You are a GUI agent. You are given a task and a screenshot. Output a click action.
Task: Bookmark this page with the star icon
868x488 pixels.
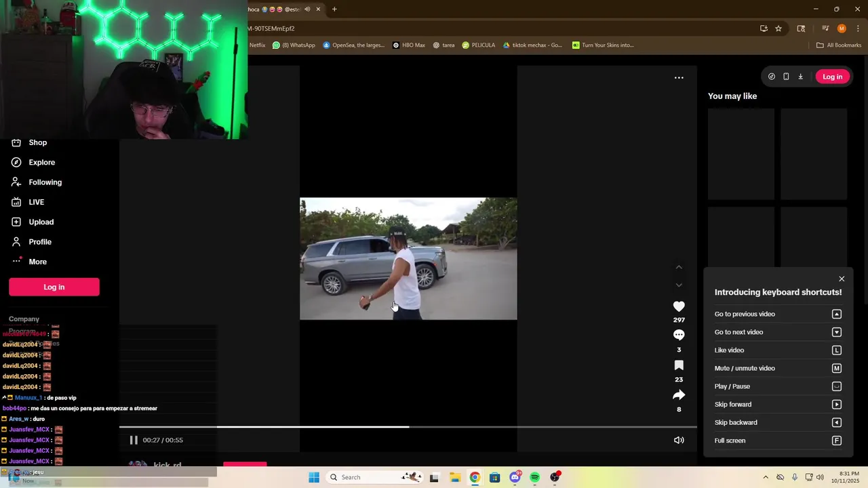click(x=778, y=28)
